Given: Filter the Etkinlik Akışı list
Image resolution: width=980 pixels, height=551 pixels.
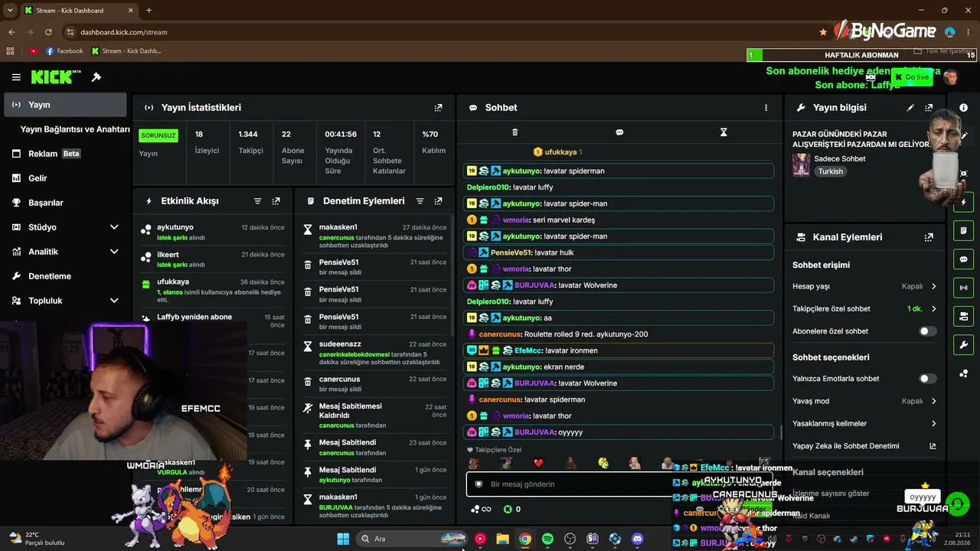Looking at the screenshot, I should [257, 201].
